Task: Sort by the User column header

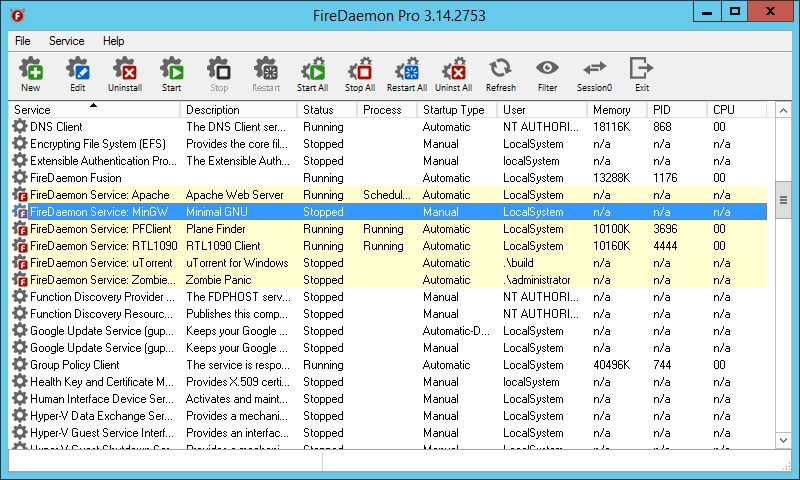Action: coord(542,110)
